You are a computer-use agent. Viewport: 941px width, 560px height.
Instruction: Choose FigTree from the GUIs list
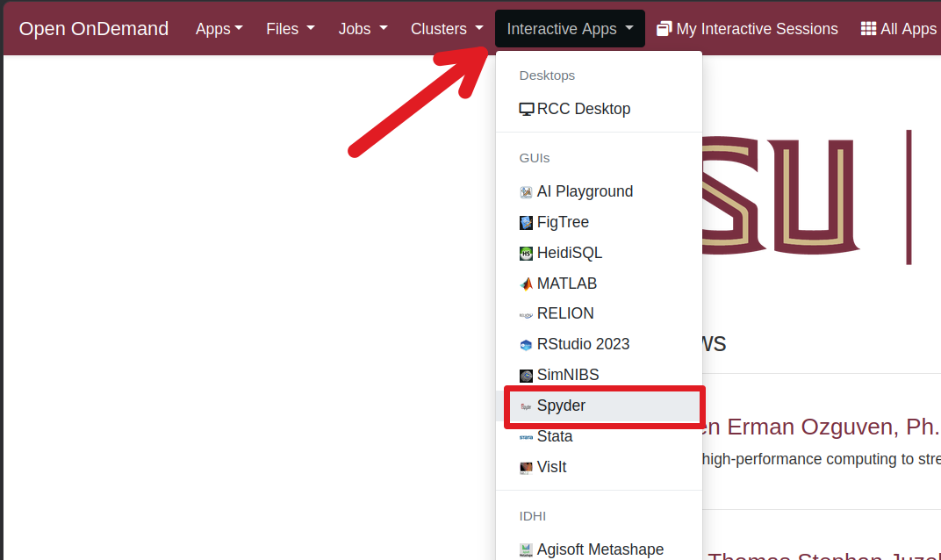(599, 222)
